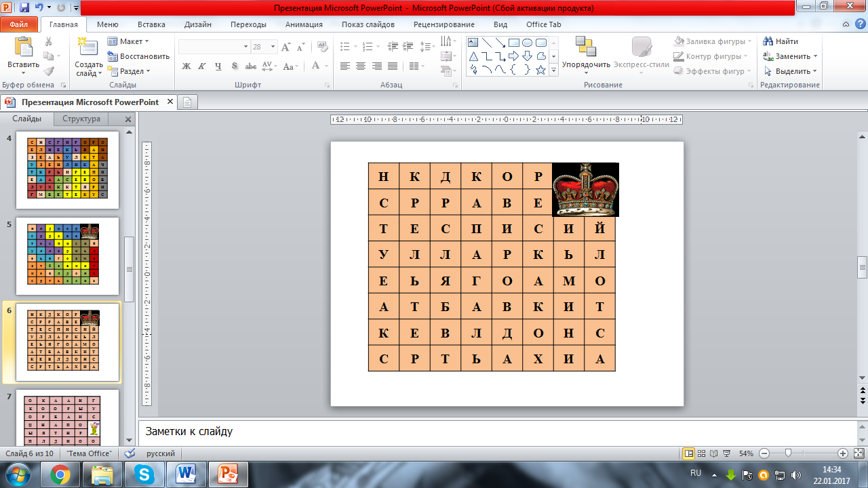The width and height of the screenshot is (868, 488).
Task: Launch Skype from the taskbar
Action: click(x=144, y=474)
